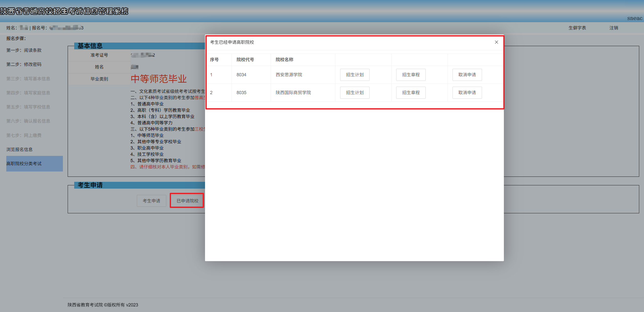Click the 院校名称 column header
The width and height of the screenshot is (644, 312).
284,59
